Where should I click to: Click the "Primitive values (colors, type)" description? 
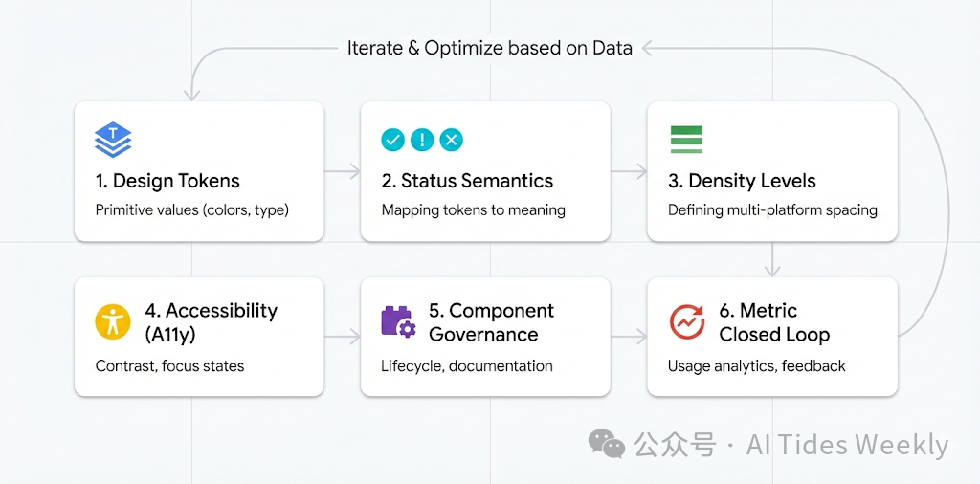(191, 209)
